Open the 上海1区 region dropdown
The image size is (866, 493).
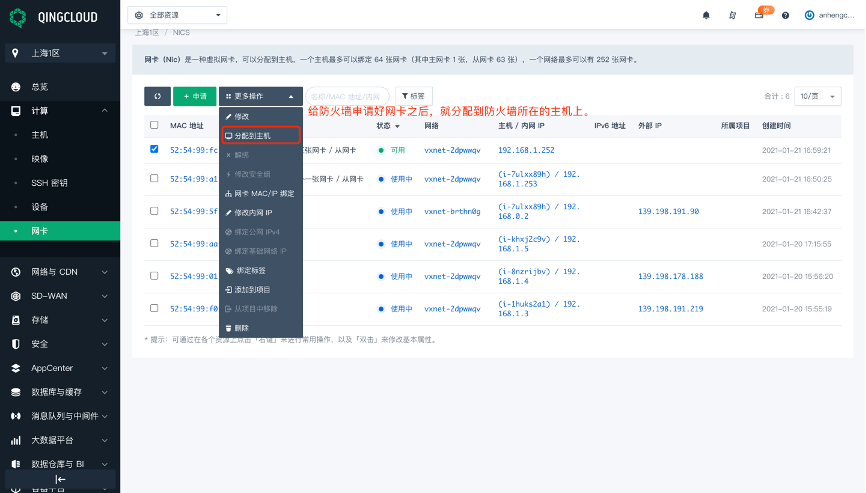(x=60, y=53)
